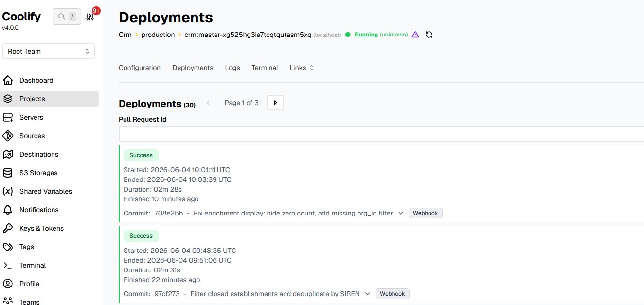Open the Configuration tab

point(140,68)
